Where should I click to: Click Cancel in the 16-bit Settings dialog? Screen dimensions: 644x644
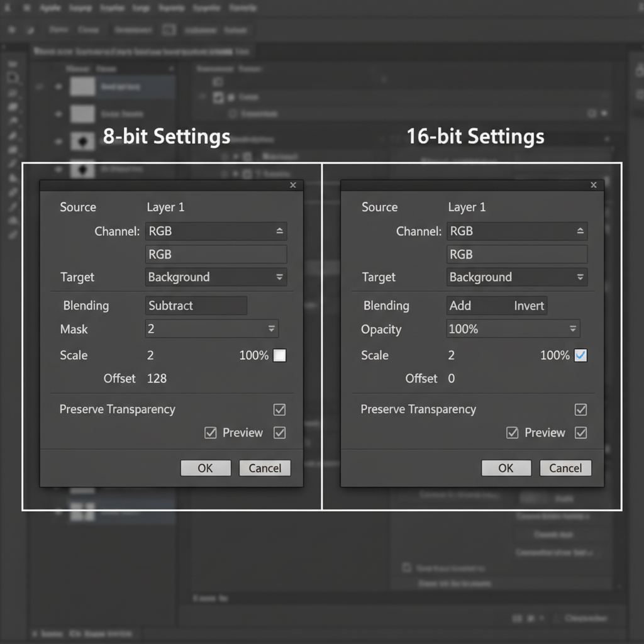[x=565, y=468]
